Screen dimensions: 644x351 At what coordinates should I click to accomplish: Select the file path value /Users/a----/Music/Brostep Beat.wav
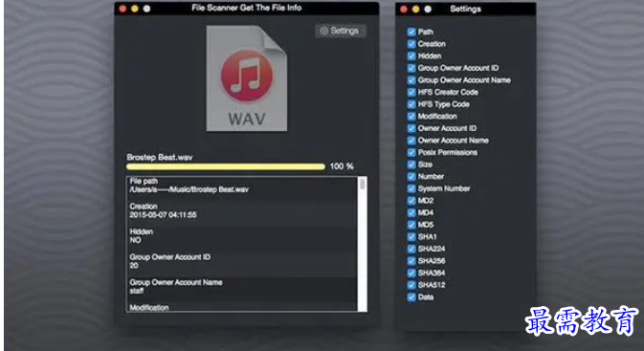pyautogui.click(x=189, y=189)
